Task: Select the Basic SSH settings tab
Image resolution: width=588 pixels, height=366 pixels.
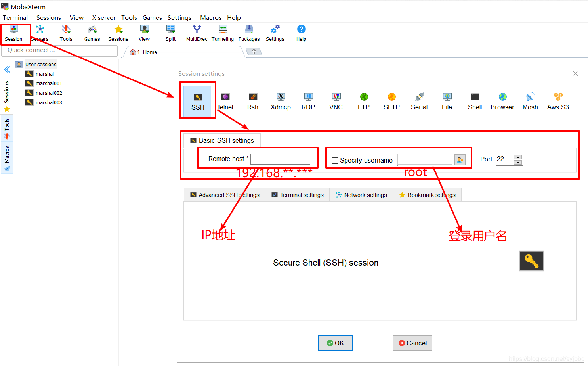Action: coord(222,140)
